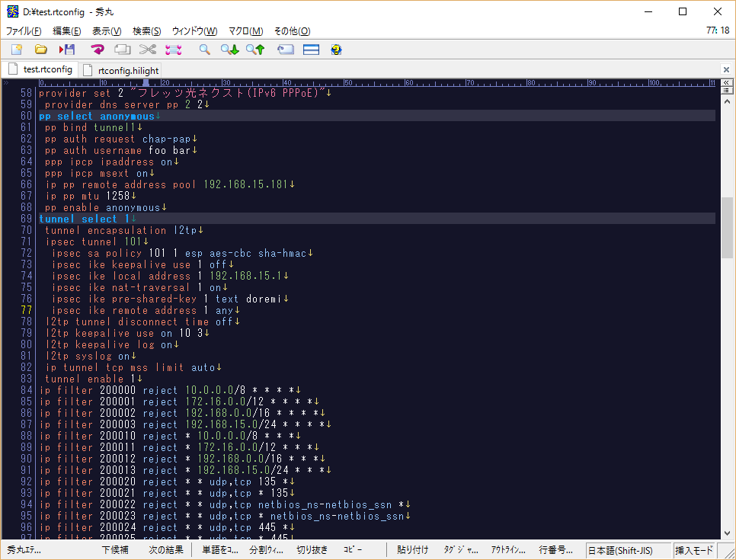736x560 pixels.
Task: Click the cursor position marker on the ruler
Action: click(146, 82)
